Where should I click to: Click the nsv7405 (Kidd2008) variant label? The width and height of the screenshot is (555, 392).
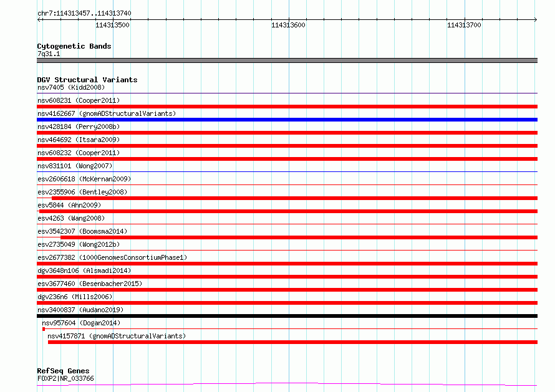(x=71, y=87)
